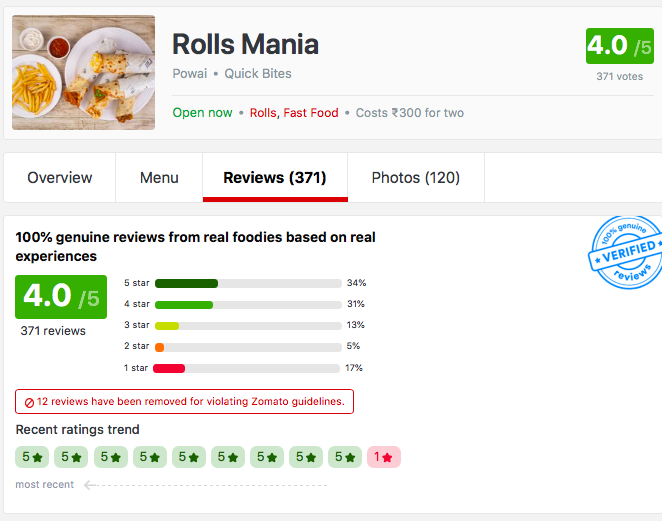Click the 3 star yellow rating bar

tap(248, 325)
